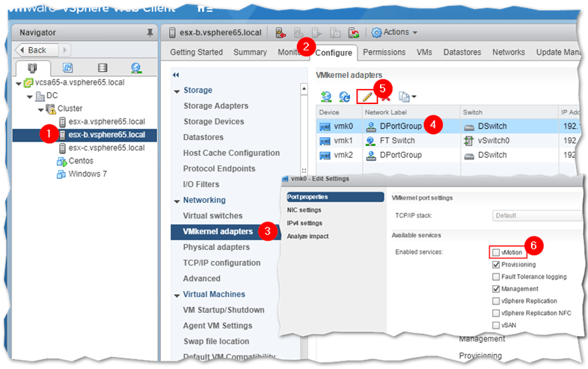Open the Hosts and Clusters navigator tab
Screen dimensions: 588x369
(32, 68)
